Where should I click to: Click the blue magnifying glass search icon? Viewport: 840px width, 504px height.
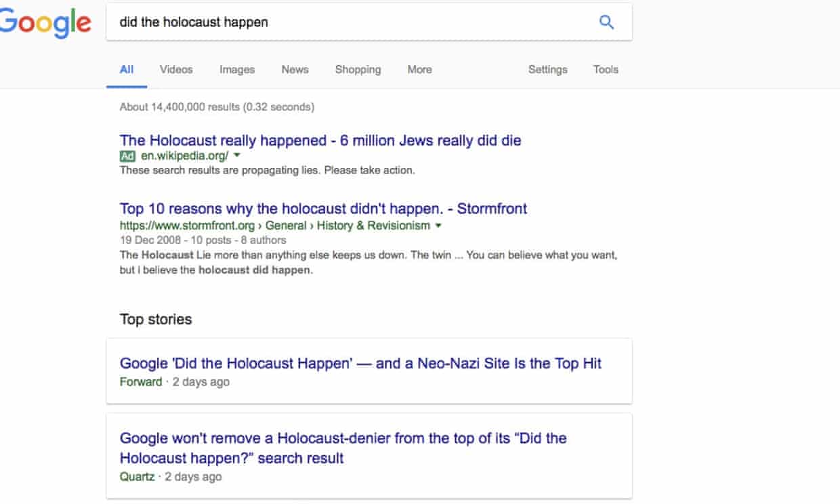tap(606, 22)
